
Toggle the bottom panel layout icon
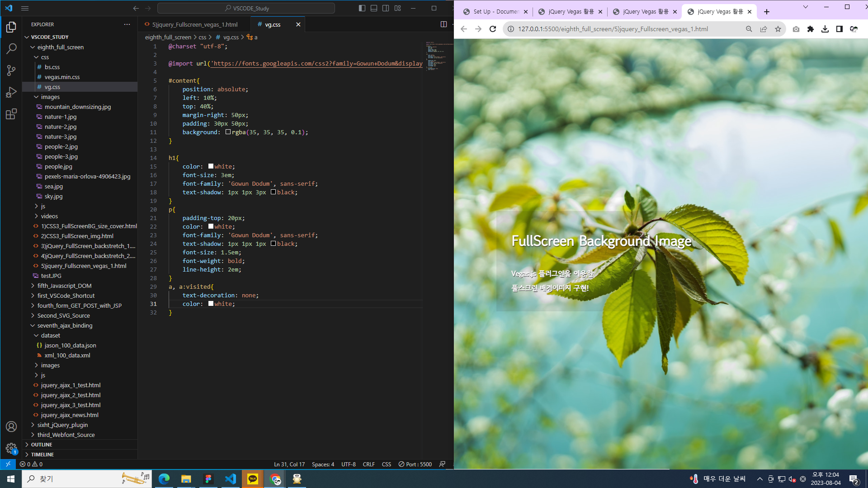374,8
